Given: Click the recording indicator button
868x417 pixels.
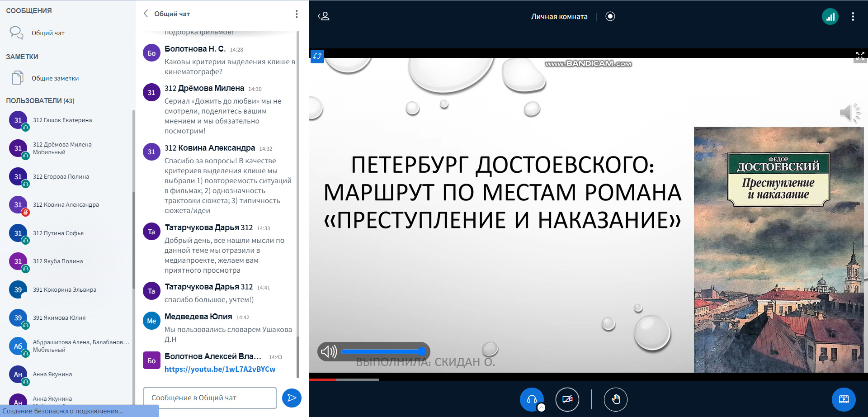Looking at the screenshot, I should click(x=610, y=16).
